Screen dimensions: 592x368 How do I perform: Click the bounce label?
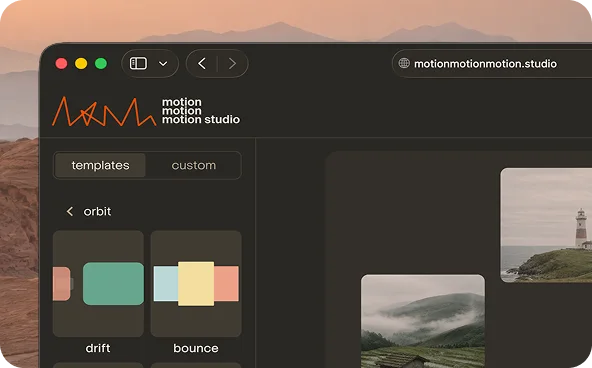(x=196, y=348)
